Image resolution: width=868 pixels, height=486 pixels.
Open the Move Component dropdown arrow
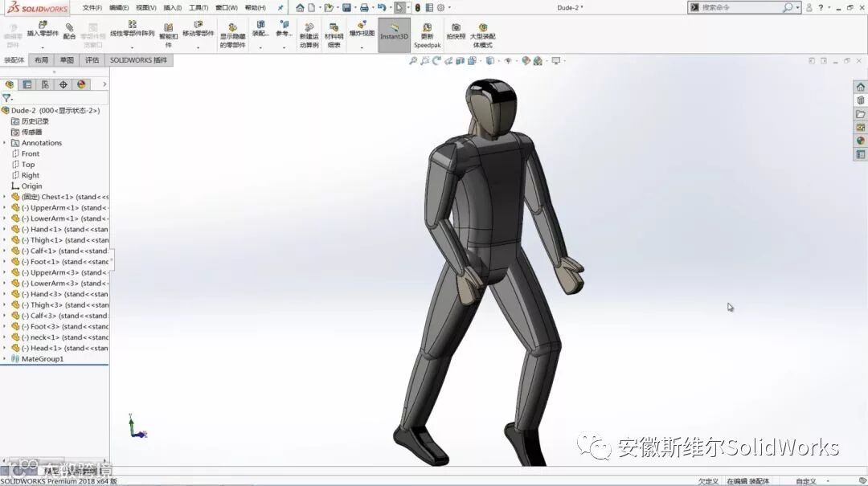(199, 47)
